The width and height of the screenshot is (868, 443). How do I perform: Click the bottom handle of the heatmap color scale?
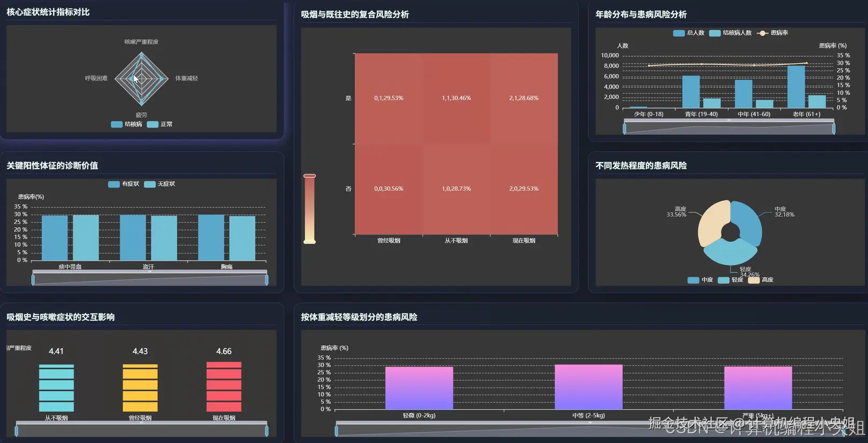click(310, 242)
